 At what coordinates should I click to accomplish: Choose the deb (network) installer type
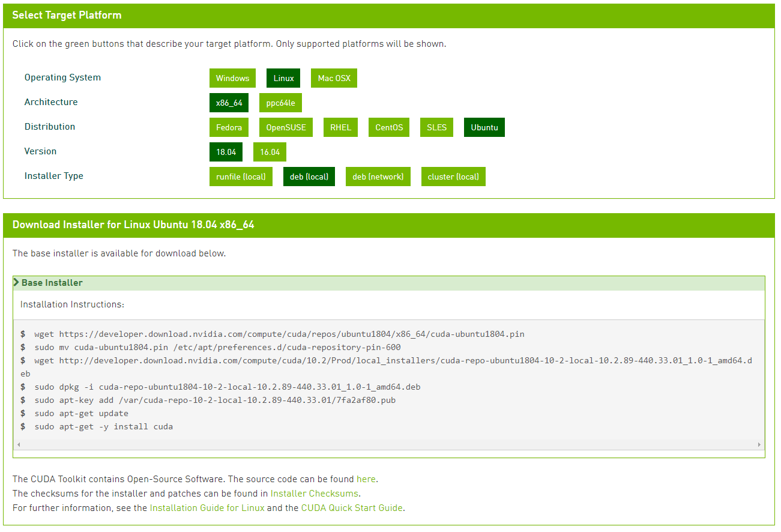click(378, 177)
